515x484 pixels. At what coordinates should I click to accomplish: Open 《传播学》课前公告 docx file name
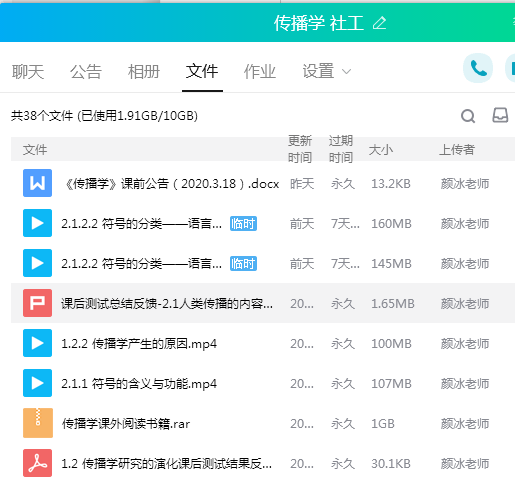point(171,184)
